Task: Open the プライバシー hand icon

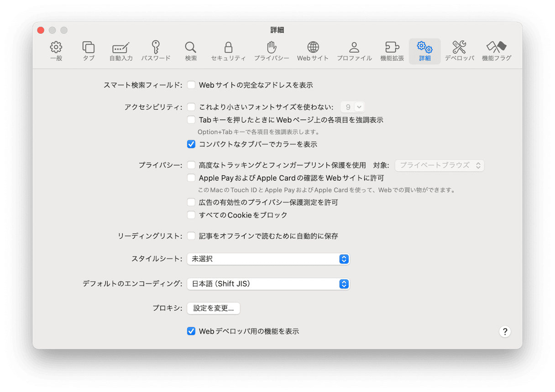Action: click(272, 47)
